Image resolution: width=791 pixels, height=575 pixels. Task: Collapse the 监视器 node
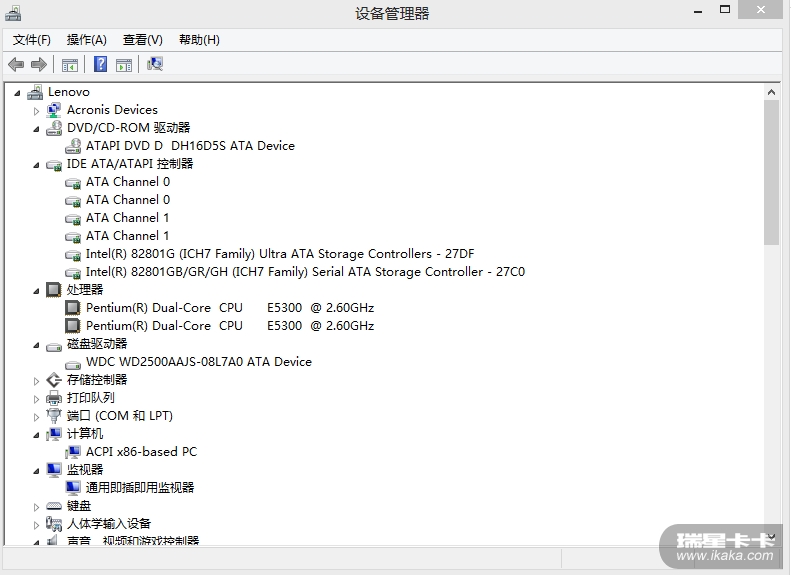(x=36, y=471)
